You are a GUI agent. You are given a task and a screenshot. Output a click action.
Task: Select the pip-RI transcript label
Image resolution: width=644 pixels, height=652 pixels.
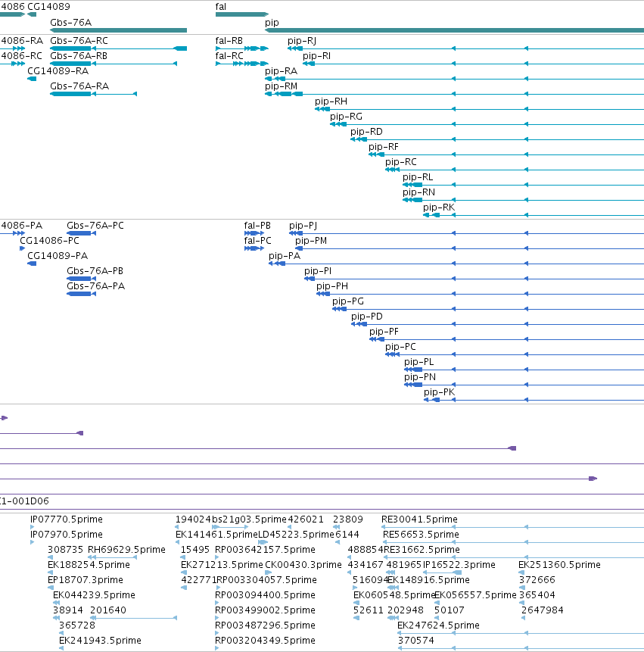pos(316,56)
